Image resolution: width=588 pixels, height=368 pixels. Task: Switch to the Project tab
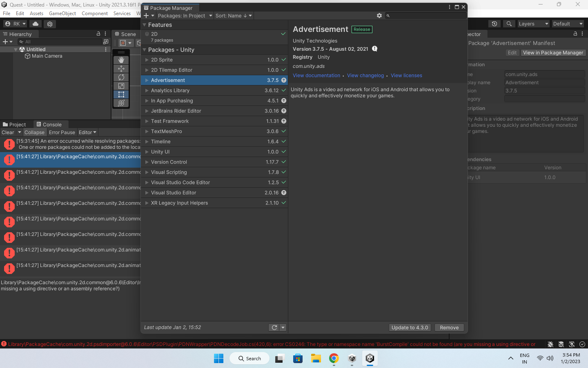(17, 124)
